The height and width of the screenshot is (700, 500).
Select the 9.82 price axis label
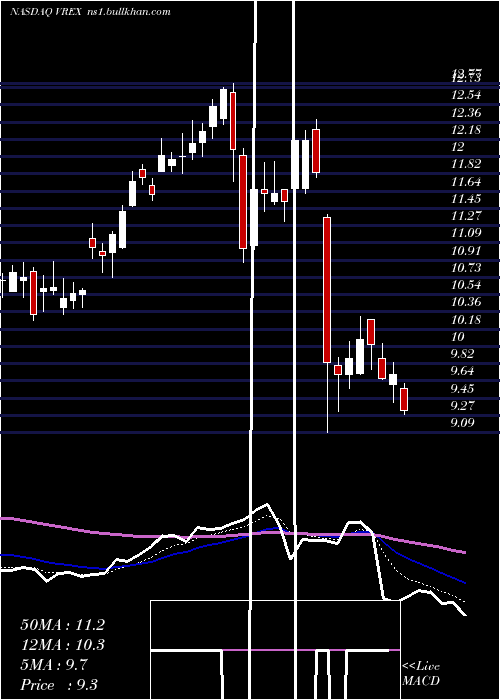tap(464, 354)
